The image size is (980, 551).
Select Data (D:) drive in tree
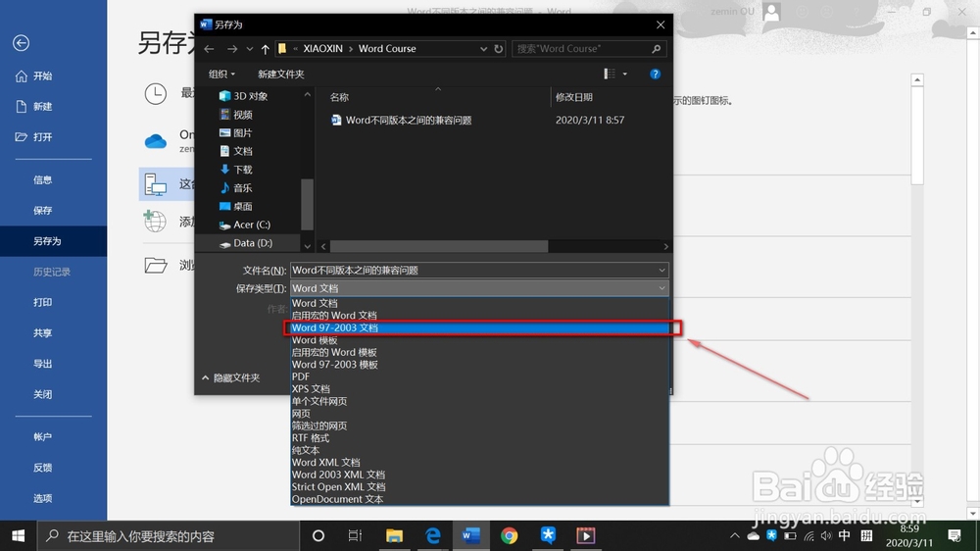click(x=246, y=243)
